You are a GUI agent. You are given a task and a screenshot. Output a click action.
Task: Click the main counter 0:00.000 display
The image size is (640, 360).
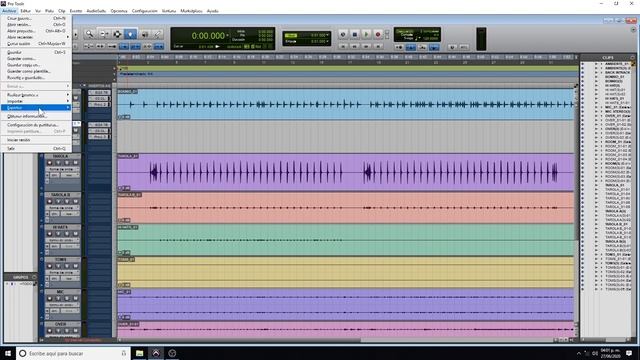pyautogui.click(x=208, y=36)
